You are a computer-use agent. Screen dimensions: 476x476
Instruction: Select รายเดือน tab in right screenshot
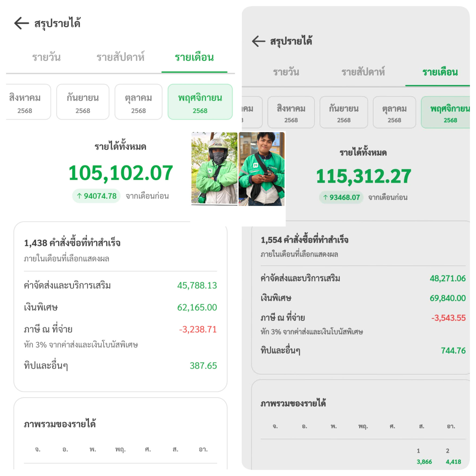(440, 72)
